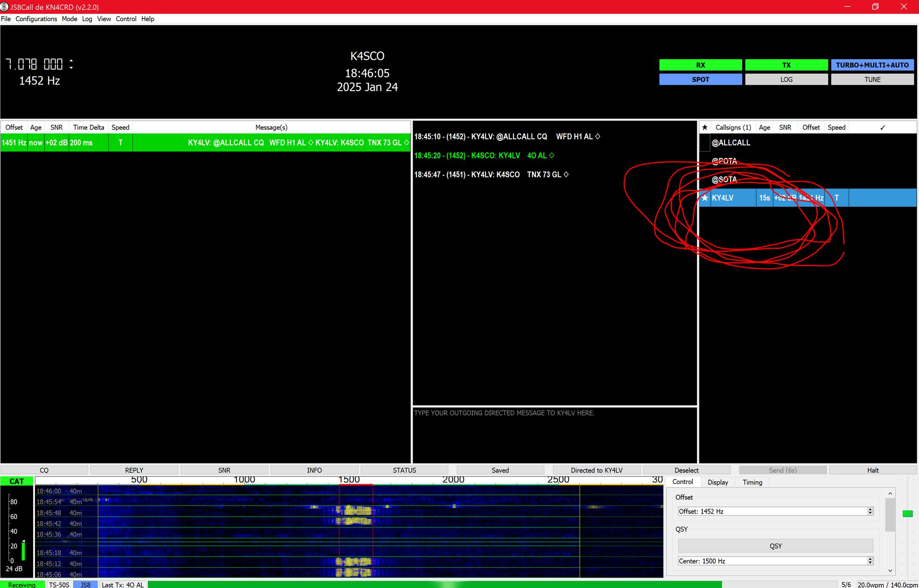This screenshot has height=588, width=919.
Task: Click the checkmark column header
Action: pyautogui.click(x=882, y=127)
